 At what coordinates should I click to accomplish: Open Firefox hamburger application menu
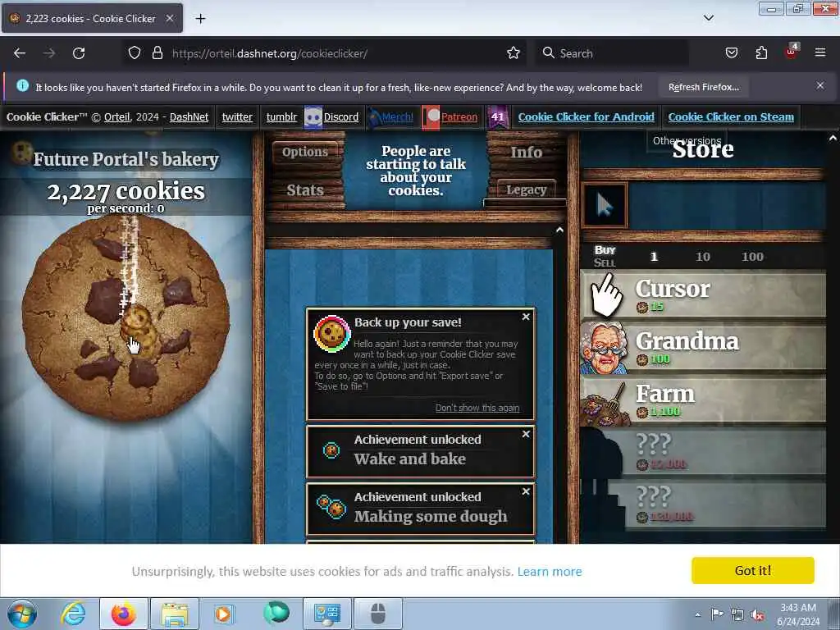click(820, 53)
